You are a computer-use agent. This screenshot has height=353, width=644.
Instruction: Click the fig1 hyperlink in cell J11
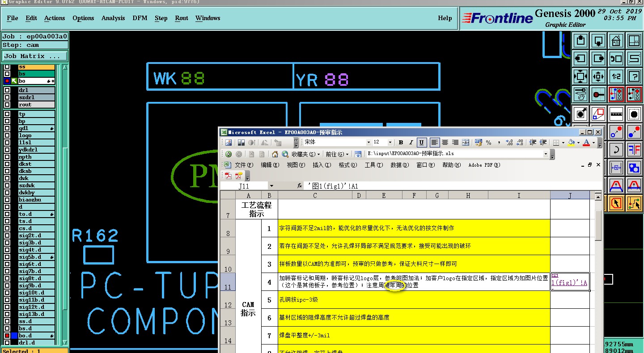pyautogui.click(x=569, y=282)
